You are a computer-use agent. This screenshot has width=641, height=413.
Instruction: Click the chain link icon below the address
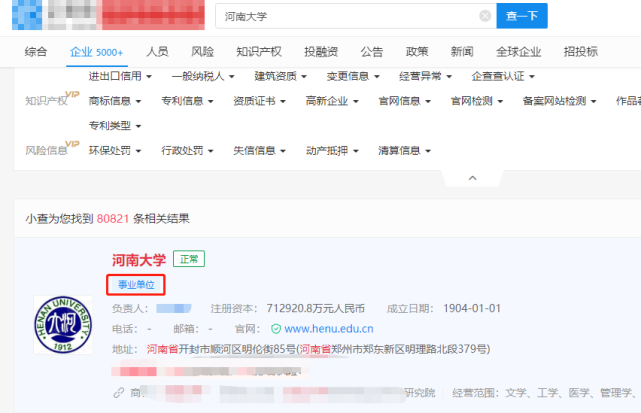pos(119,393)
